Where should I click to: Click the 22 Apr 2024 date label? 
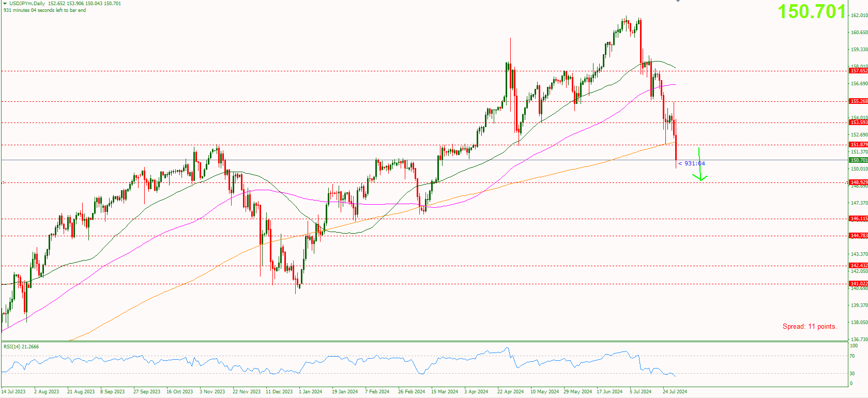pyautogui.click(x=511, y=392)
